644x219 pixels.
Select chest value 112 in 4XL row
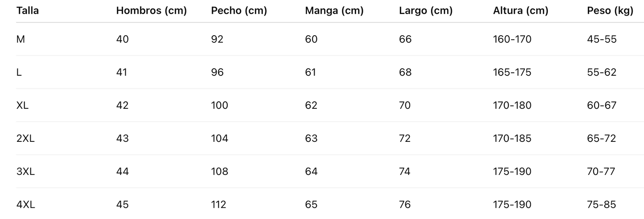pos(218,205)
